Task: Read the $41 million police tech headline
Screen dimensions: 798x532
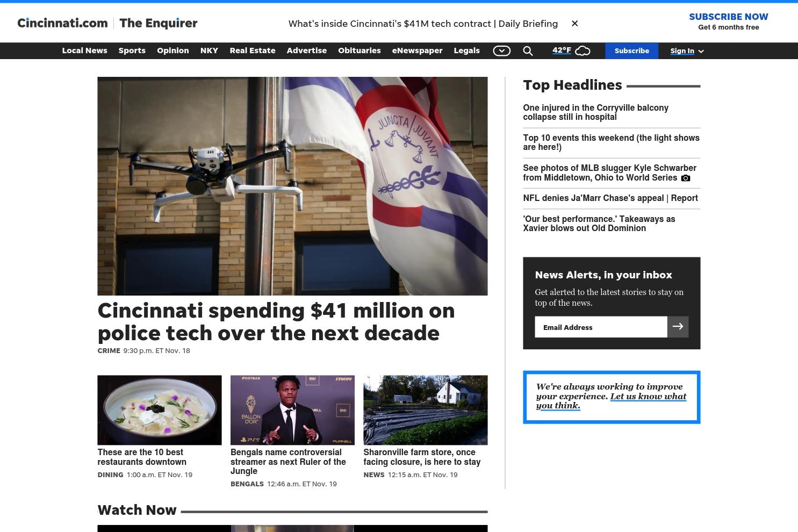Action: [276, 321]
